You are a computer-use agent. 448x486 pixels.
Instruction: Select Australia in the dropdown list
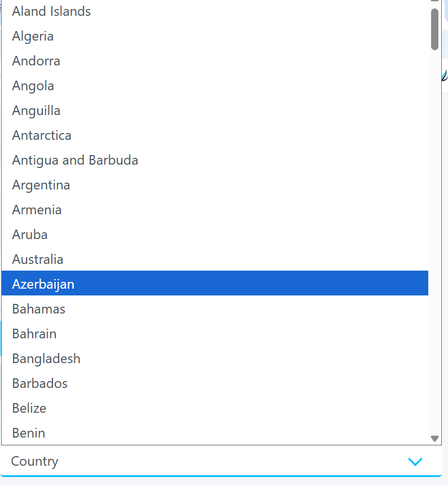(38, 259)
